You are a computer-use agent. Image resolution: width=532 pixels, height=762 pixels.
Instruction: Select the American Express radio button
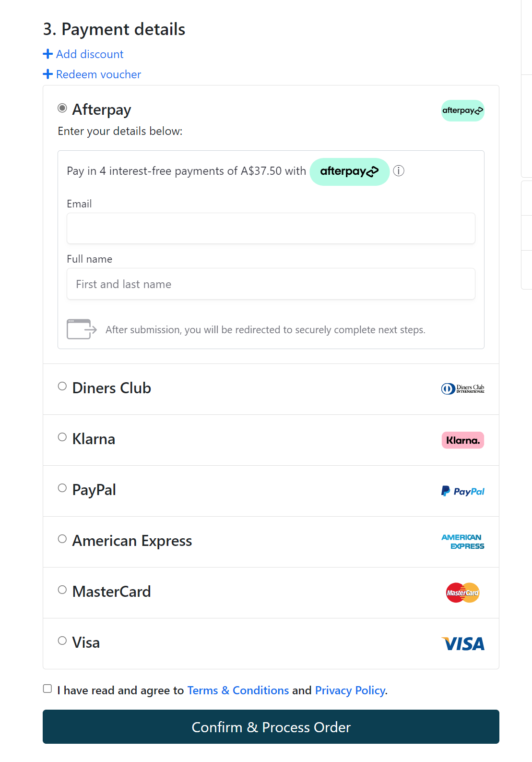[x=62, y=539]
